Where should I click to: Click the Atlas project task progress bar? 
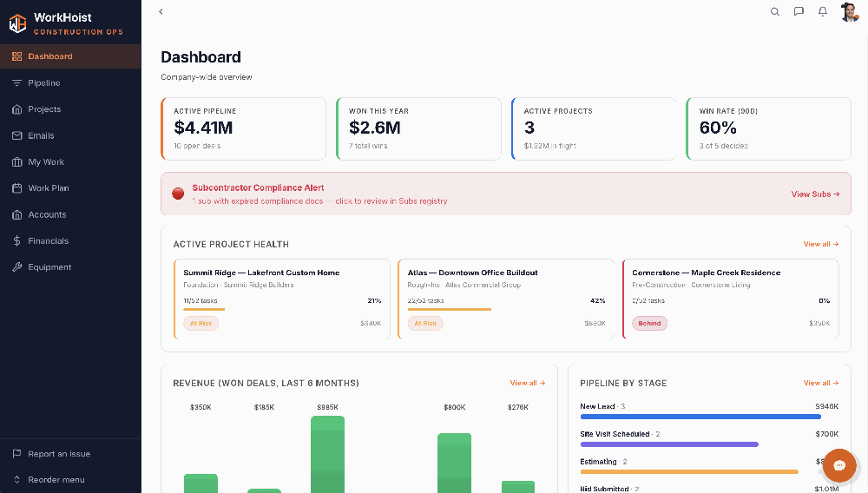click(x=506, y=309)
